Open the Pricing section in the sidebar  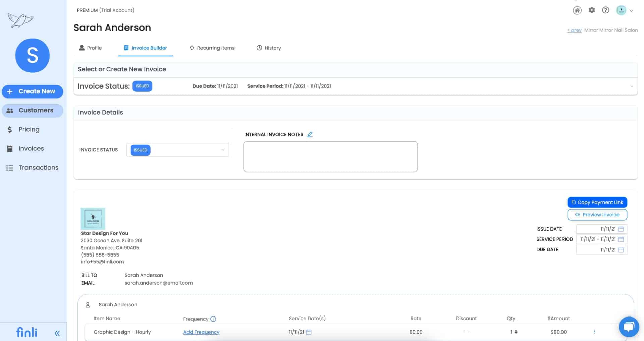click(x=29, y=129)
